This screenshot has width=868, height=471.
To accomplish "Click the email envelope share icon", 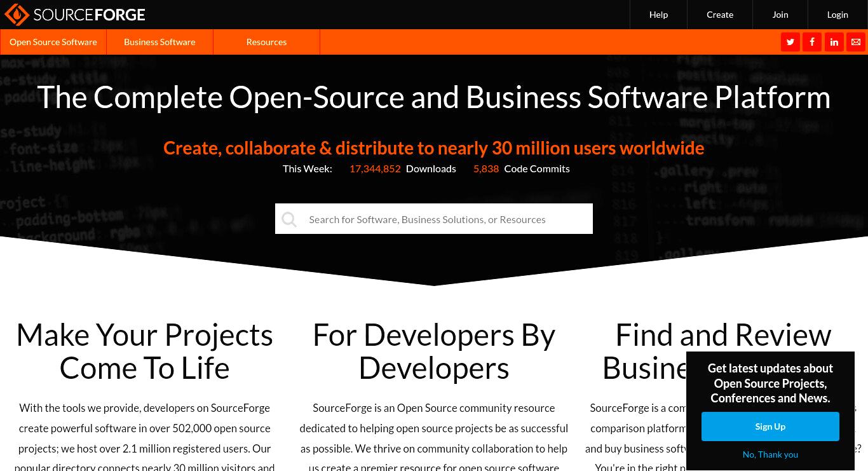I will point(856,42).
